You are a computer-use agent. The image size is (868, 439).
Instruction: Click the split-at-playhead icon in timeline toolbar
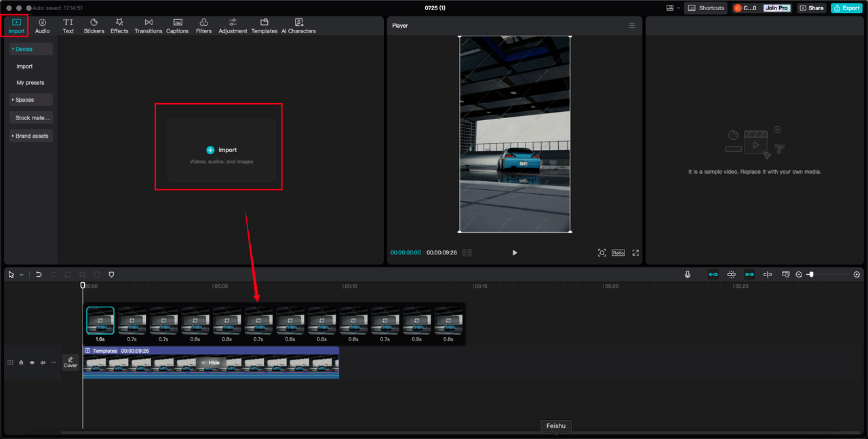point(768,274)
